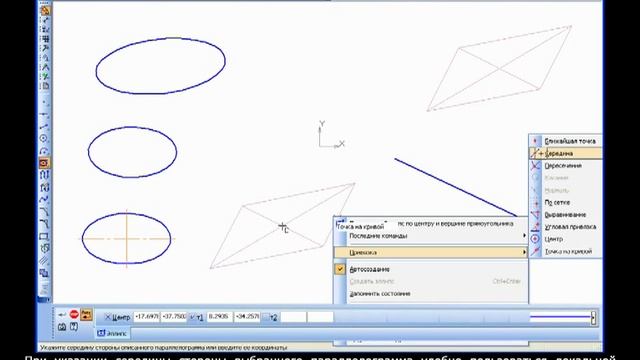640x360 pixels.
Task: Toggle the Центр point lock
Action: point(108,317)
